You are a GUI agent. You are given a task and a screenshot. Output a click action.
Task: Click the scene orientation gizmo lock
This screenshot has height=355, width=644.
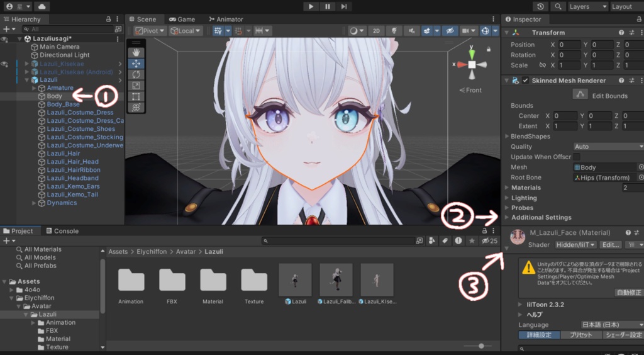coord(488,49)
